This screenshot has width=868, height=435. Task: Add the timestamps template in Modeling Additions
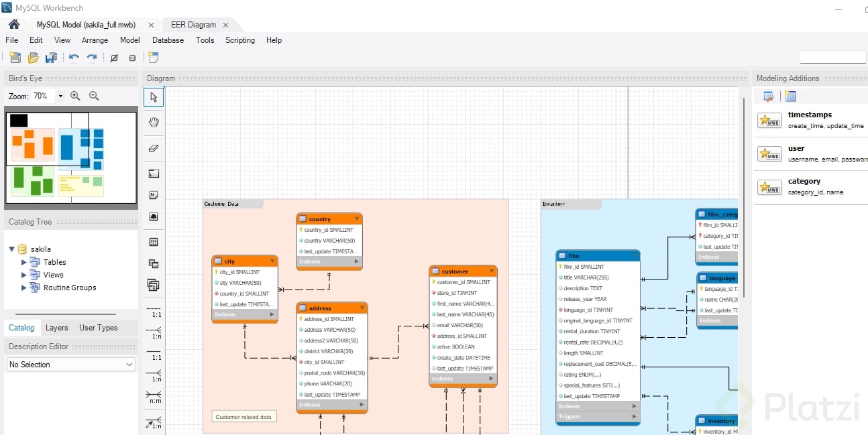pyautogui.click(x=811, y=120)
